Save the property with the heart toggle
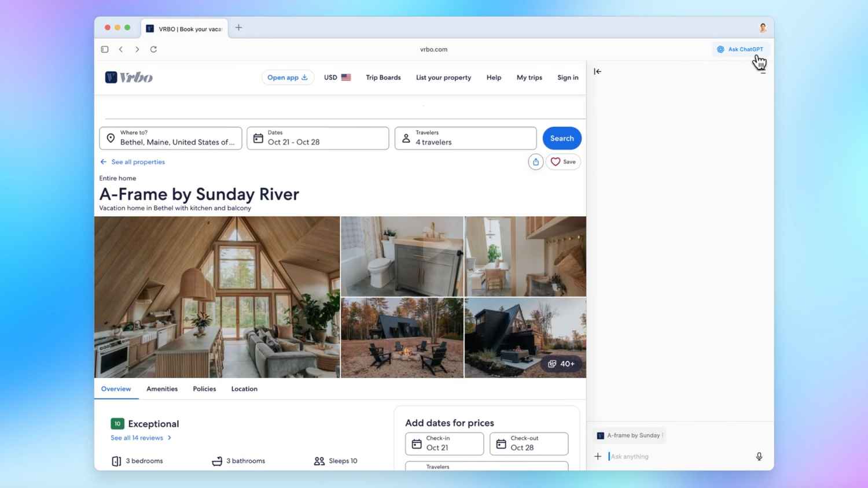868x488 pixels. [562, 161]
